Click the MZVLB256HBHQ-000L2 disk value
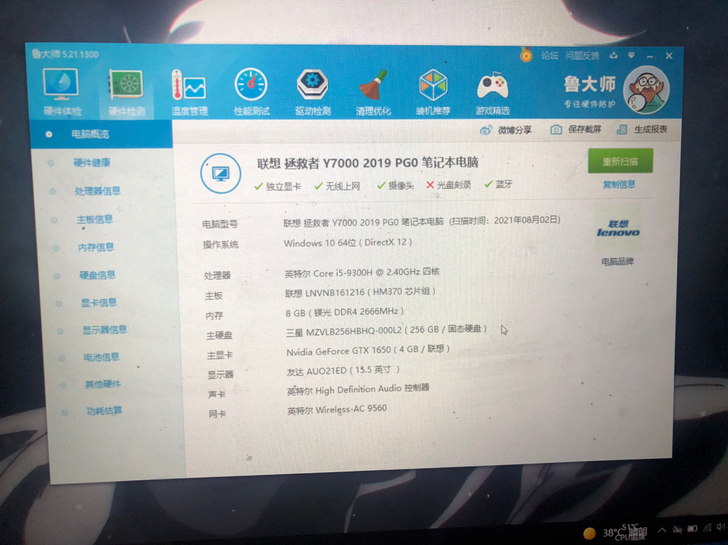728x545 pixels. pyautogui.click(x=386, y=331)
